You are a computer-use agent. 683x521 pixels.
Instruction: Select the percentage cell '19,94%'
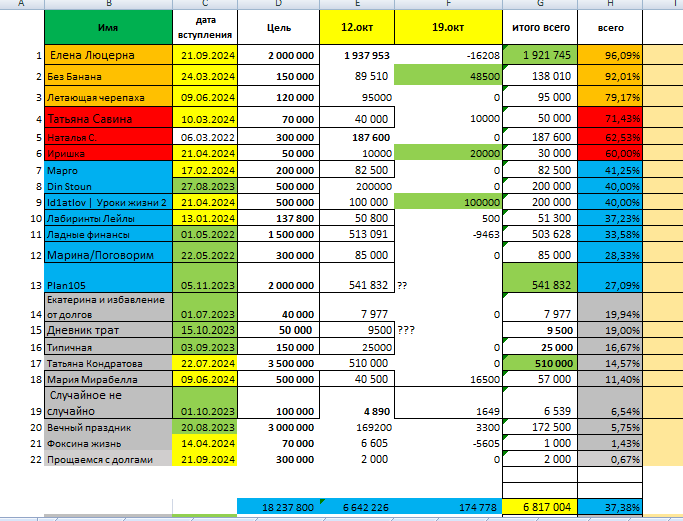click(610, 307)
